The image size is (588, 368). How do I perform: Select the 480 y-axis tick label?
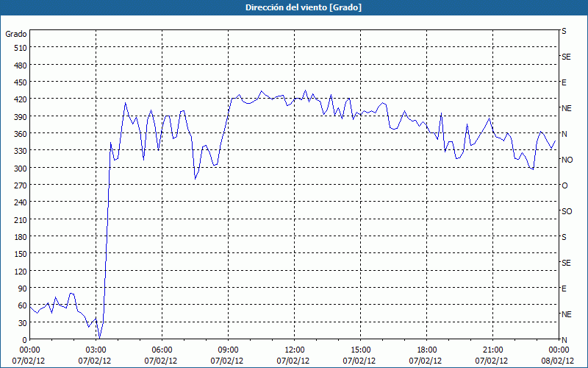click(21, 66)
